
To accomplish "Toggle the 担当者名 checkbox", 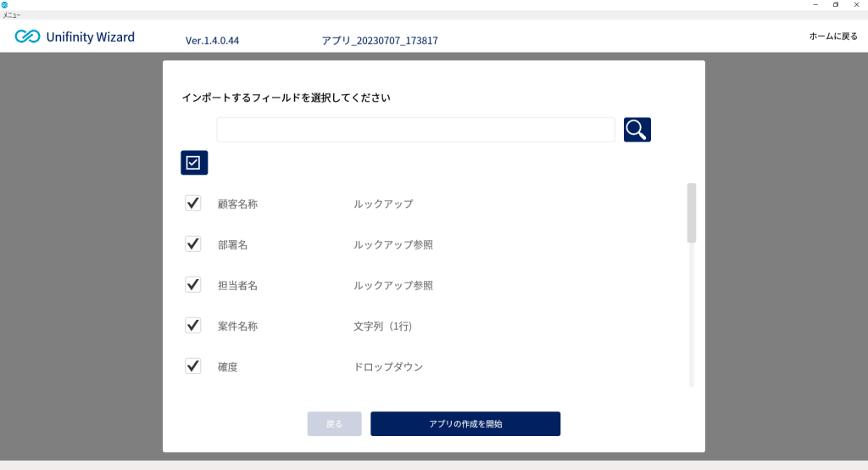I will [192, 285].
